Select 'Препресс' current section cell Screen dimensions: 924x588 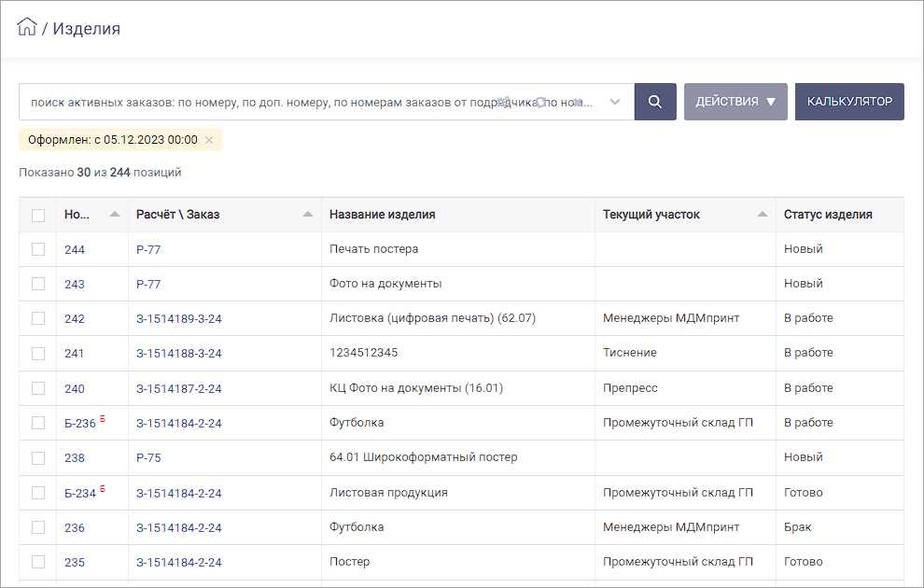[630, 388]
